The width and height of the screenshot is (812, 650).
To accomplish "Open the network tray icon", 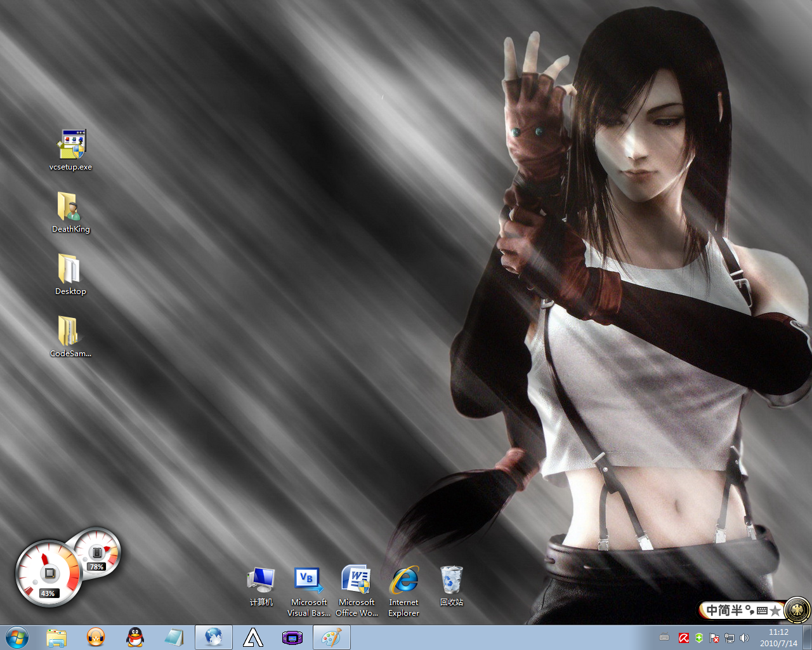I will coord(730,638).
